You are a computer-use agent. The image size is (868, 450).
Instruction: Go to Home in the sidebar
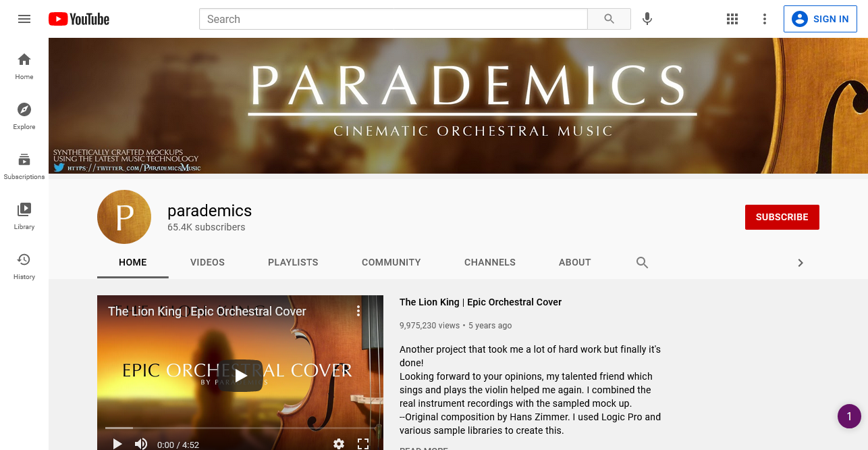(x=24, y=66)
